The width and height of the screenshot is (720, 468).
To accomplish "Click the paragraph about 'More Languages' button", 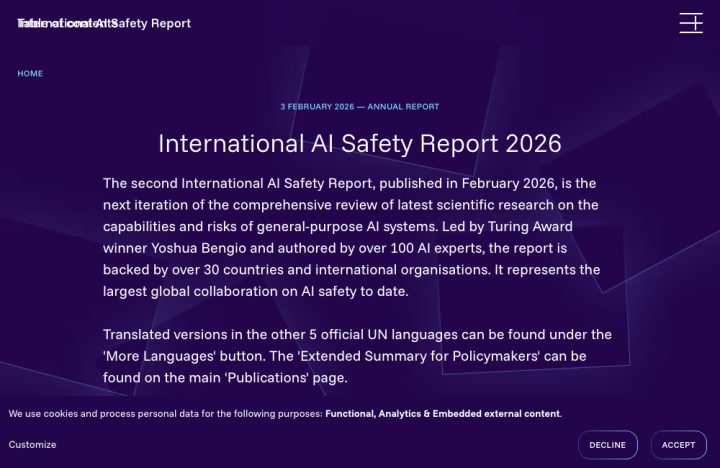I will [x=357, y=356].
